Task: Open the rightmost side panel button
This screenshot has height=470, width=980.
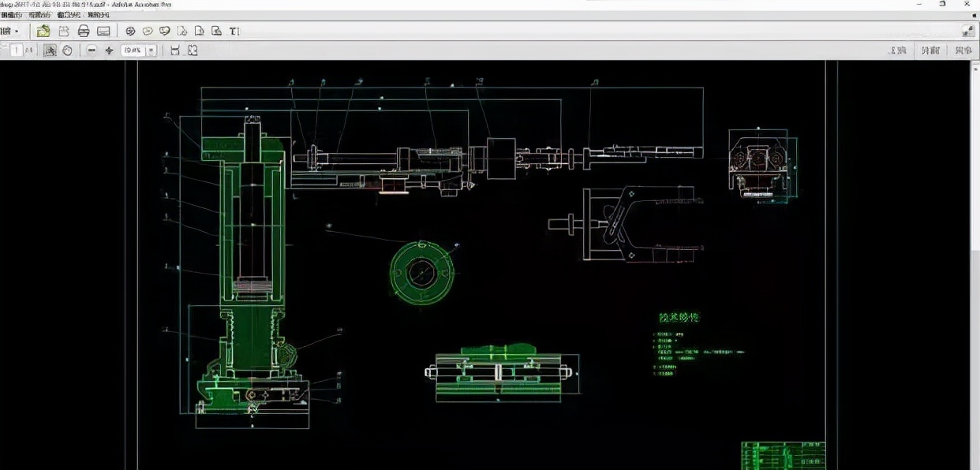Action: point(963,50)
